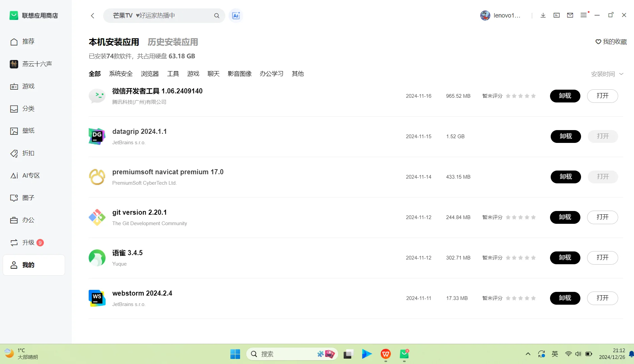Image resolution: width=634 pixels, height=364 pixels.
Task: Open 推荐 in the sidebar
Action: coord(34,41)
